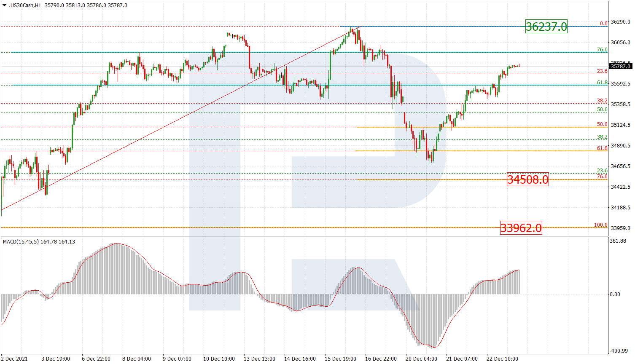
Task: Click the green 38.2 Fibonacci level label
Action: pos(602,137)
